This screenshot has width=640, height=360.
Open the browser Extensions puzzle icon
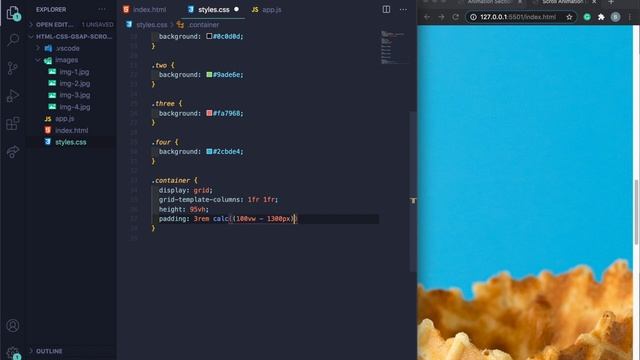point(601,17)
